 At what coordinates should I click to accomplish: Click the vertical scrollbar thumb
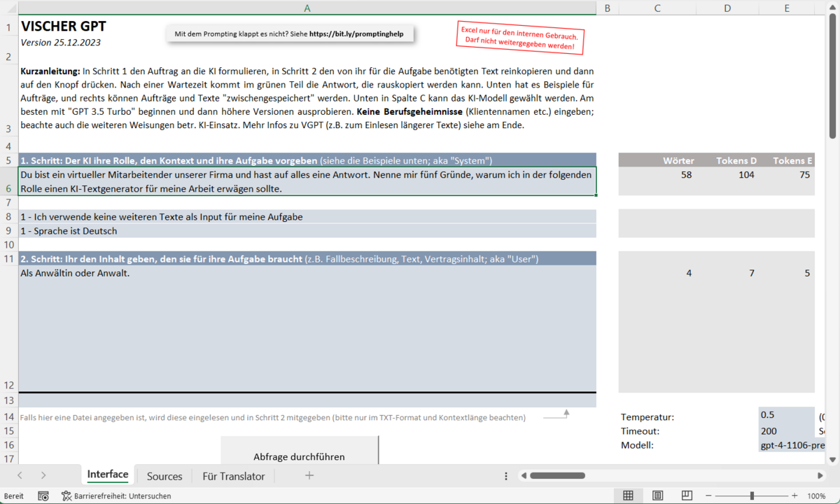point(833,77)
